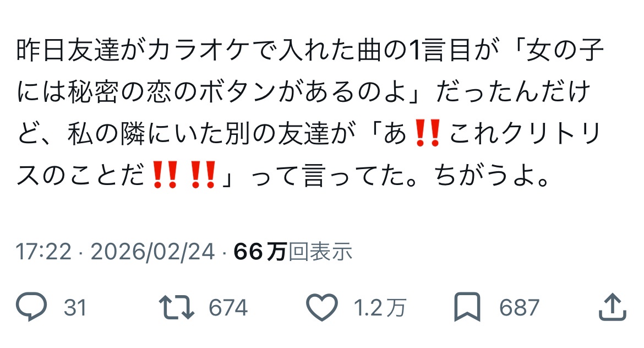Click the 回表示 views label
The width and height of the screenshot is (644, 348).
320,252
